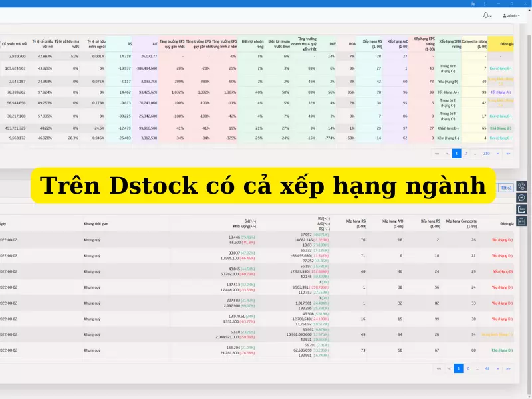Click the 'Tốt (Hạng A+)' SMR rating cell
Image resolution: width=532 pixels, height=399 pixels.
coord(448,92)
